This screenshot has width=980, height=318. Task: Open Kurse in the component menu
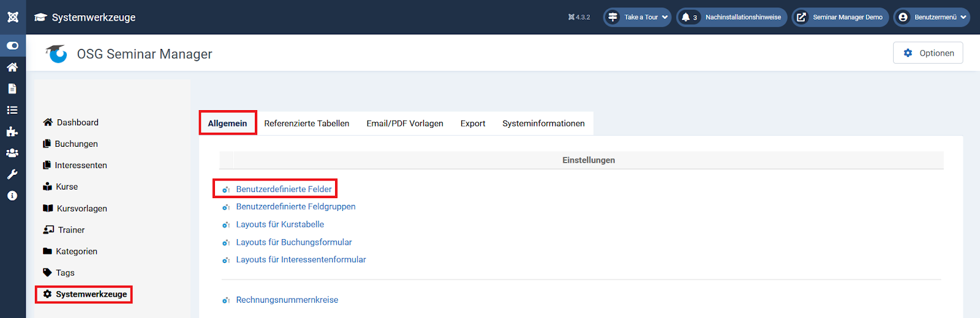67,187
